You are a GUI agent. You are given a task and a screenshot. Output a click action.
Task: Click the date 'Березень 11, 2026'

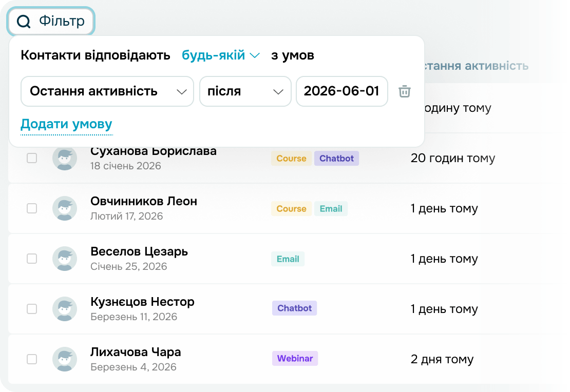pyautogui.click(x=134, y=317)
